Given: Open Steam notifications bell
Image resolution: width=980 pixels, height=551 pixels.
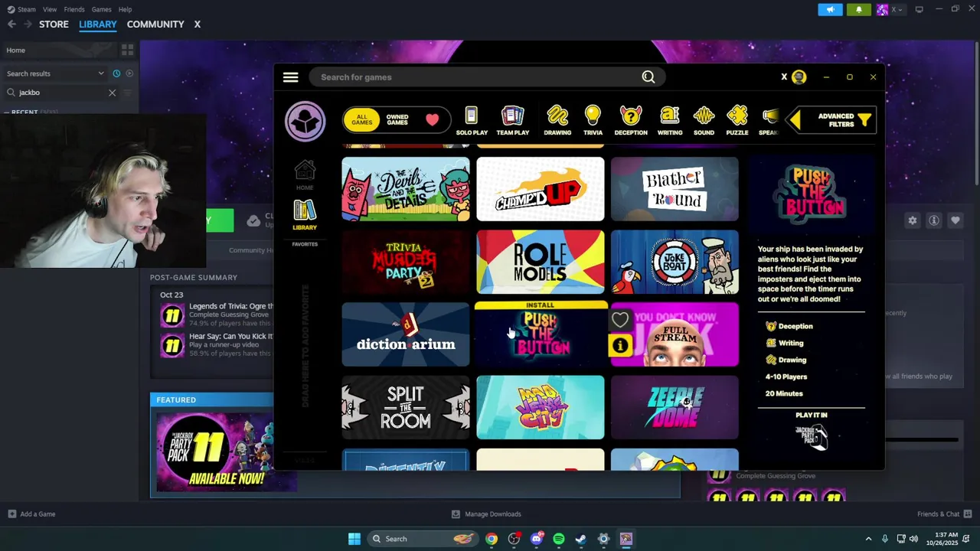Looking at the screenshot, I should [x=858, y=9].
